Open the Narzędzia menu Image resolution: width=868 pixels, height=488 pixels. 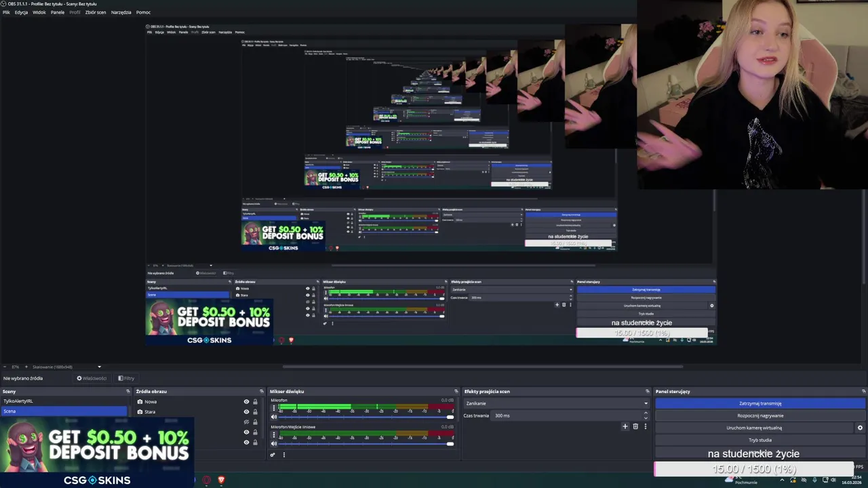pyautogui.click(x=121, y=12)
